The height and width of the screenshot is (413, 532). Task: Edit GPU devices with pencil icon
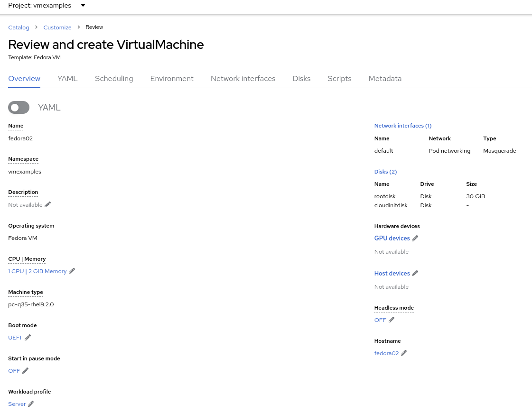coord(415,239)
